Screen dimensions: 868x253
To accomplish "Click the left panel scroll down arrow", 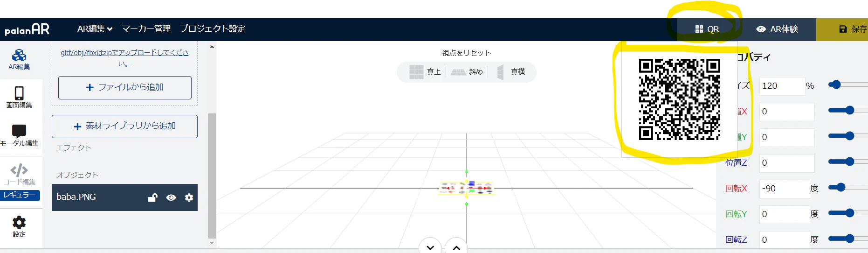I will pyautogui.click(x=212, y=243).
